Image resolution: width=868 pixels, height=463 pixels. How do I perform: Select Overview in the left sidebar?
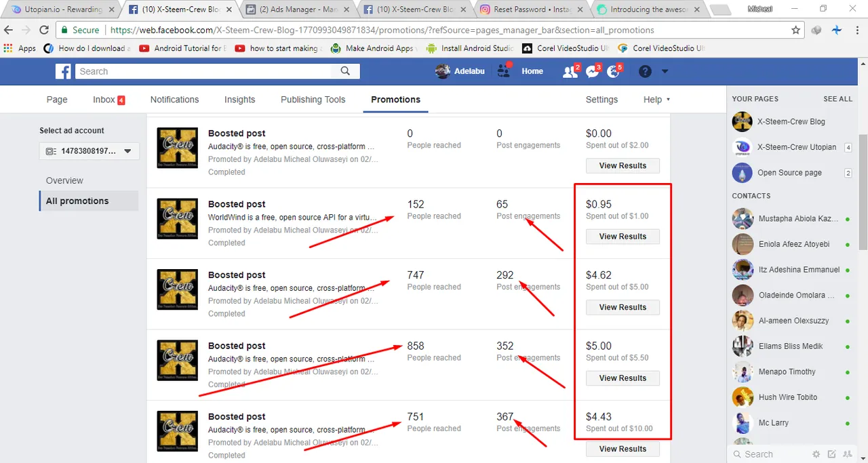(64, 180)
